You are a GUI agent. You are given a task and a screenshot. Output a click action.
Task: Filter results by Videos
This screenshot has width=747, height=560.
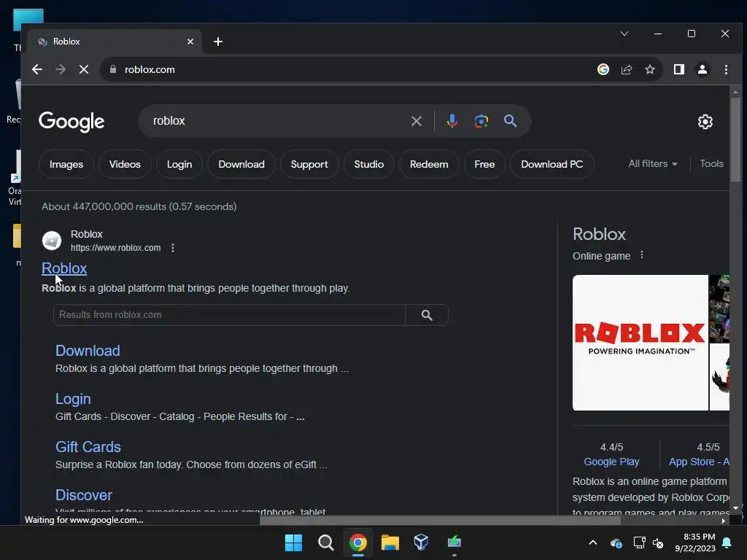[x=125, y=164]
